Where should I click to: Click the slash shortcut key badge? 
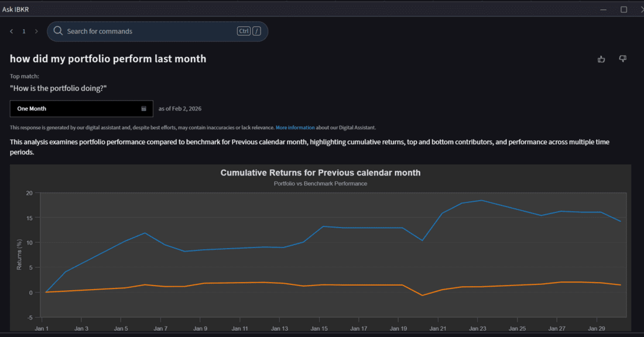(256, 31)
